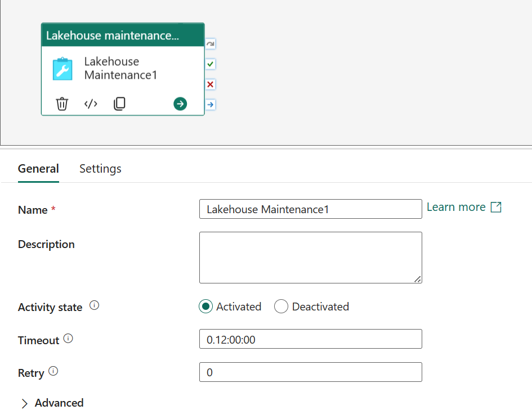This screenshot has height=419, width=532.
Task: Click the Description textarea resize grip
Action: click(418, 279)
